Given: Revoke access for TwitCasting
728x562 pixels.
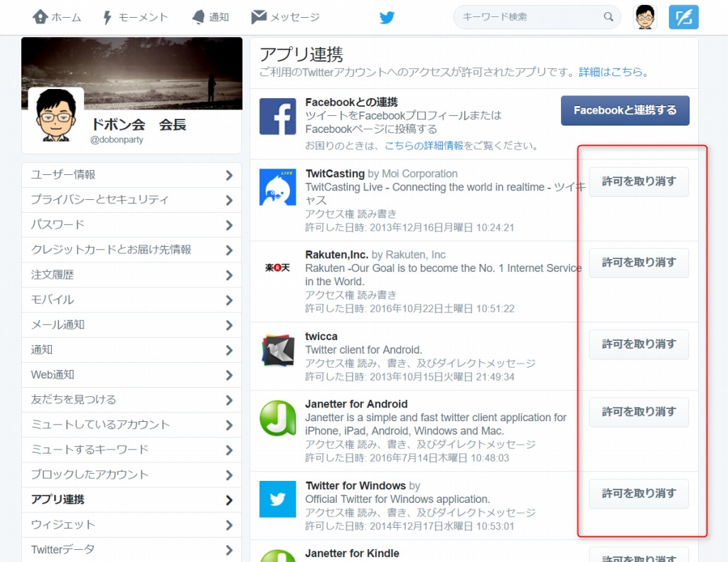Looking at the screenshot, I should [x=639, y=181].
